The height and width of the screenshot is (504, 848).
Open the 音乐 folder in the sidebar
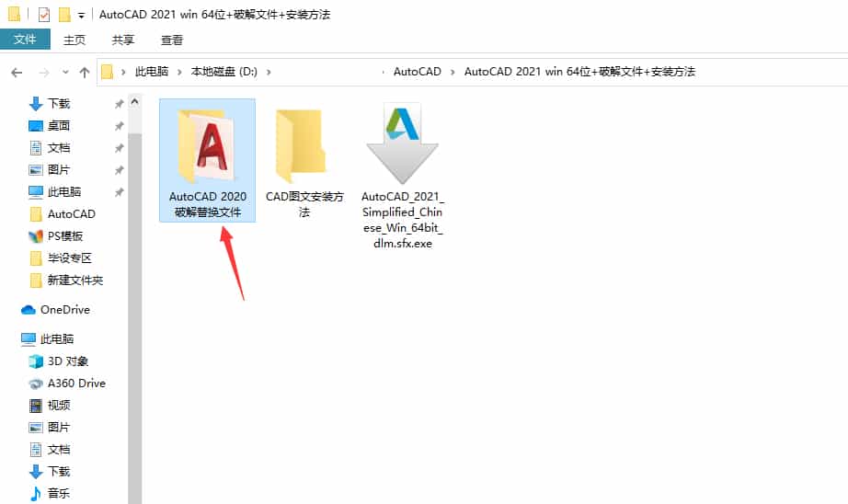tap(58, 494)
